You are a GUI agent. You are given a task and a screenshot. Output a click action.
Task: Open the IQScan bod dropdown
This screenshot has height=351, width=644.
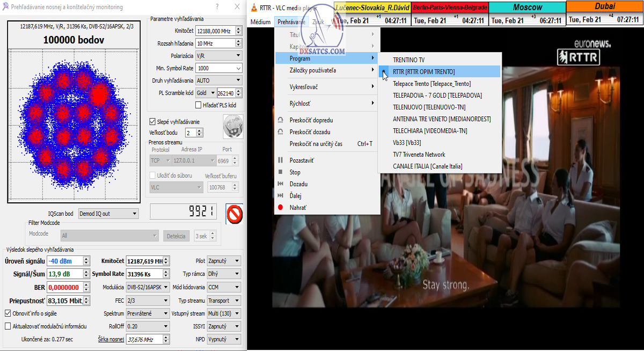(x=108, y=214)
